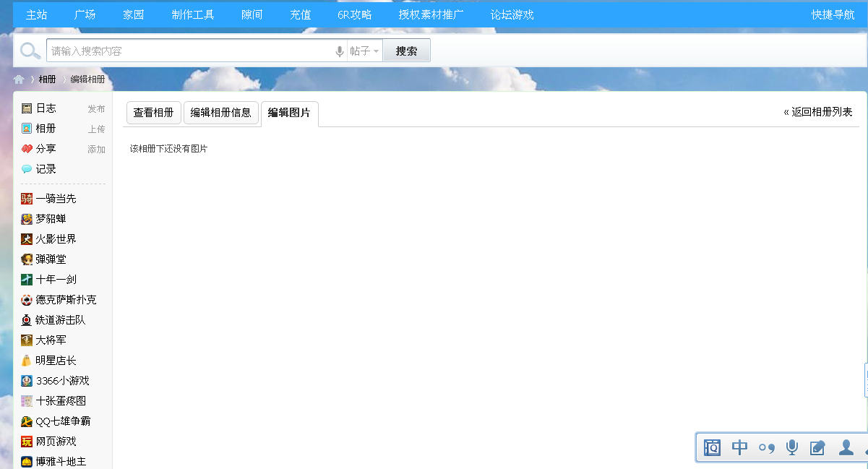This screenshot has width=868, height=469.
Task: Open the 论坛游戏 navigation item
Action: click(512, 14)
